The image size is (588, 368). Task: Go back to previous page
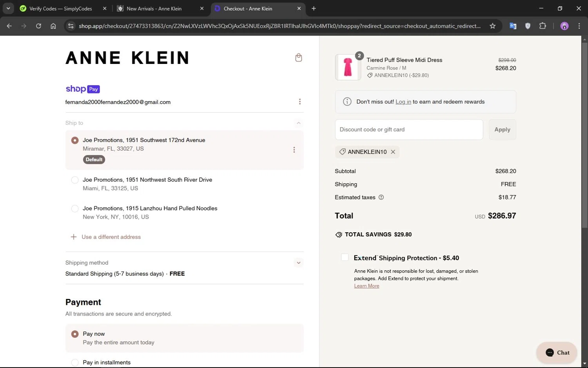pyautogui.click(x=9, y=26)
